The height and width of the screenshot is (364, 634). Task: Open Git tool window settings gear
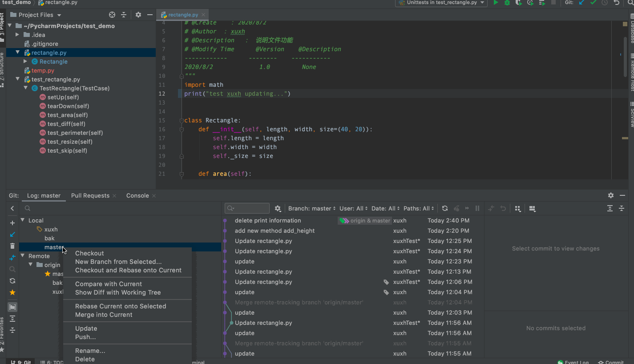coord(611,195)
